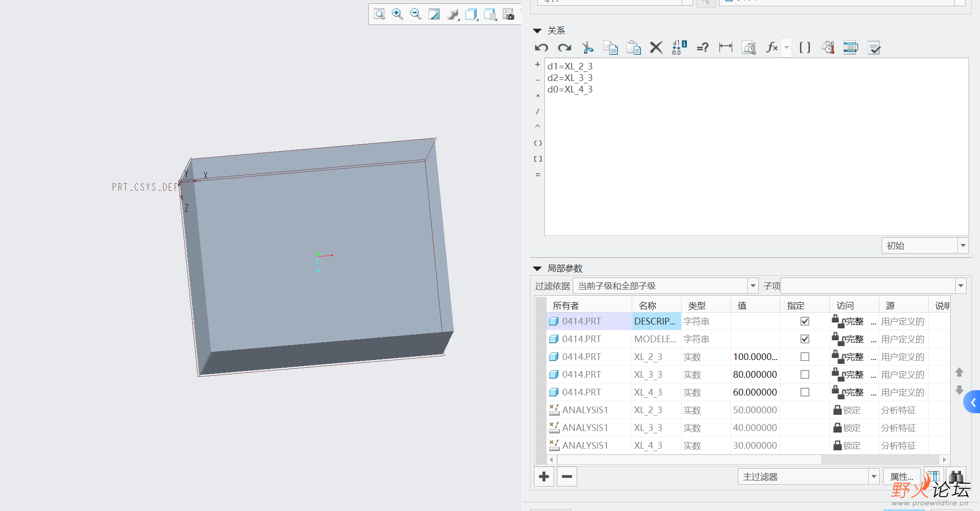Open access dropdown for XL_3_3 完整

point(874,375)
